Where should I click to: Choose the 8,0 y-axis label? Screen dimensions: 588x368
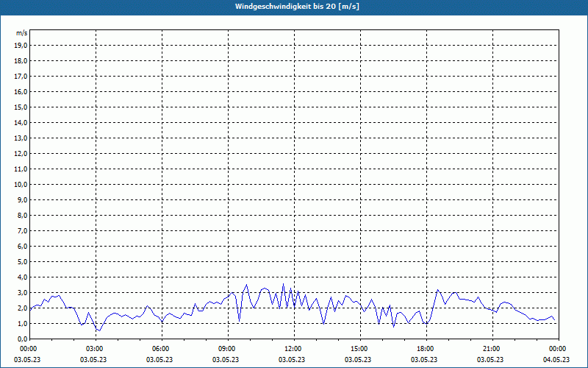[x=23, y=215]
